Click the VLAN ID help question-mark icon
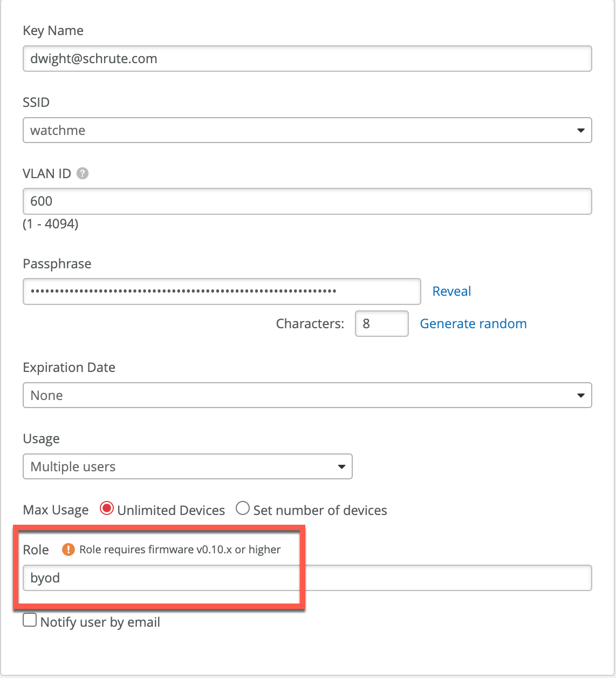The height and width of the screenshot is (678, 616). (83, 173)
